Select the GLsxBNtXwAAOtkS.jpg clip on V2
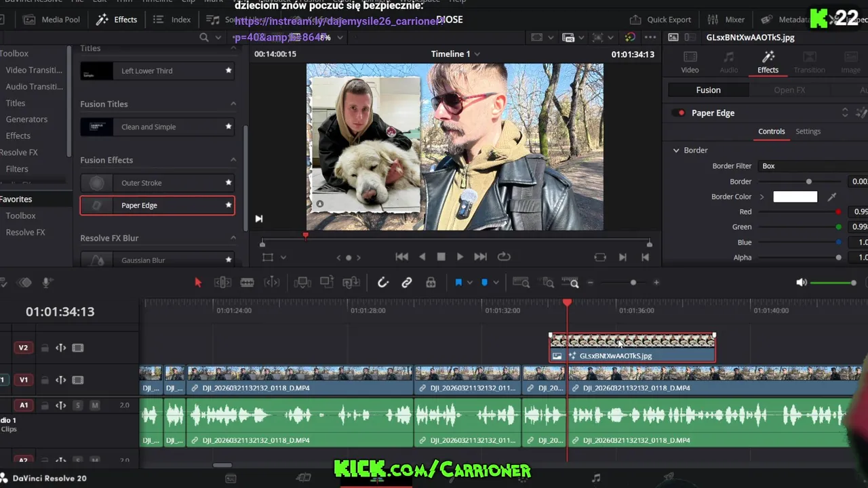This screenshot has width=868, height=488. coord(632,348)
